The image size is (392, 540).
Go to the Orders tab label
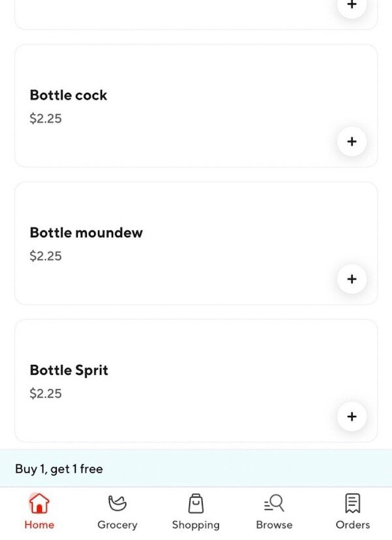352,524
